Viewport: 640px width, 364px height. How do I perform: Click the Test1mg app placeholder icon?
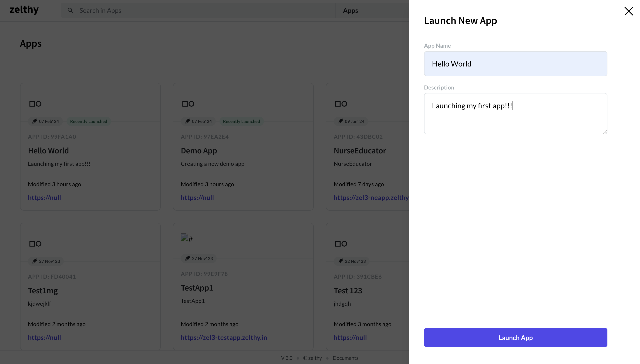[x=35, y=244]
